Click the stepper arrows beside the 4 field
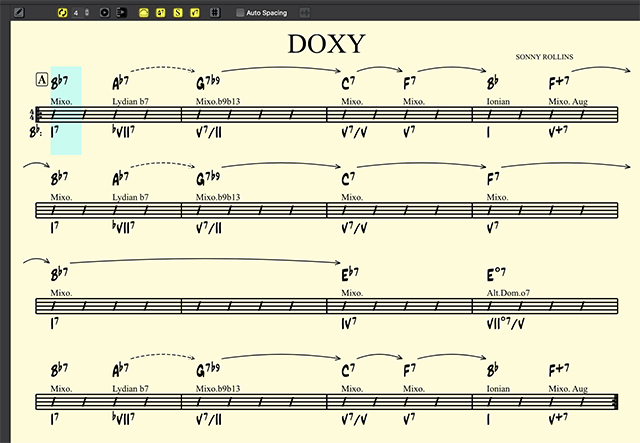The image size is (640, 443). click(87, 13)
